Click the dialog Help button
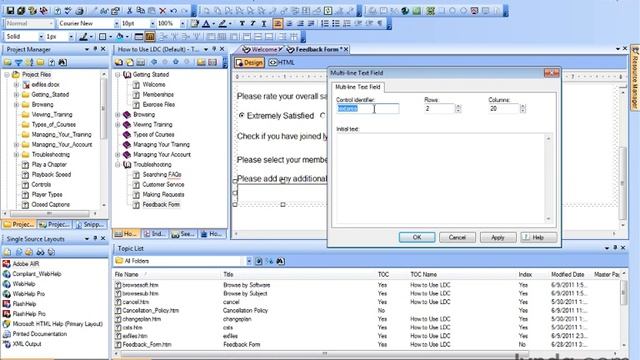Viewport: 640px width, 360px height. (x=538, y=237)
